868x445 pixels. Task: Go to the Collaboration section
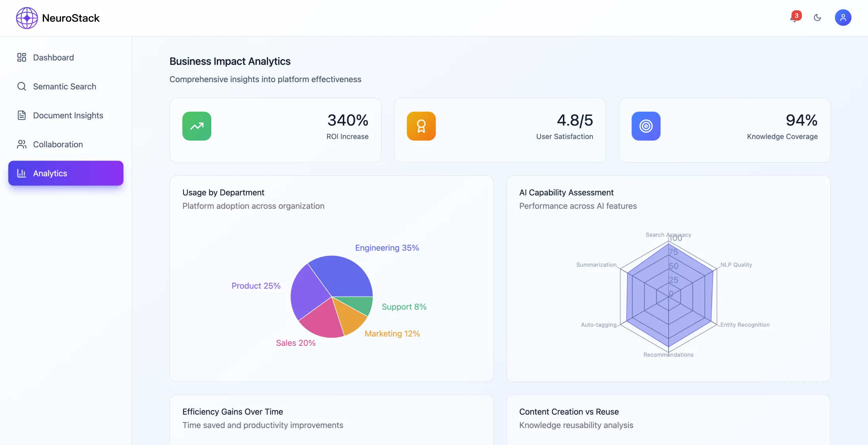pos(58,144)
